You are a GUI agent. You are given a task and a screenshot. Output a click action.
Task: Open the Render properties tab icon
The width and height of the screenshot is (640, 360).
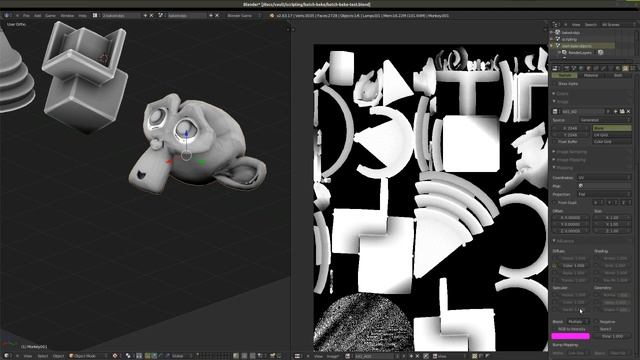(567, 68)
